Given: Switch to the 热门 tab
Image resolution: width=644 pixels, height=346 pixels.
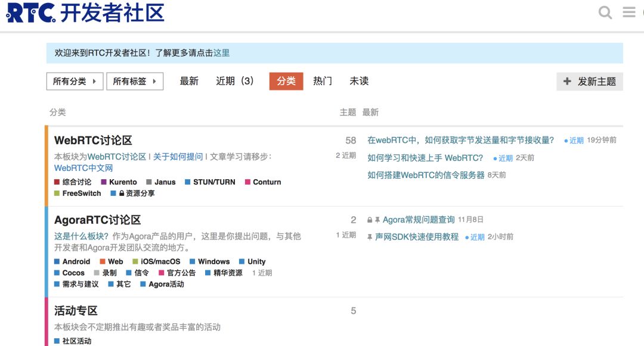Looking at the screenshot, I should (323, 81).
